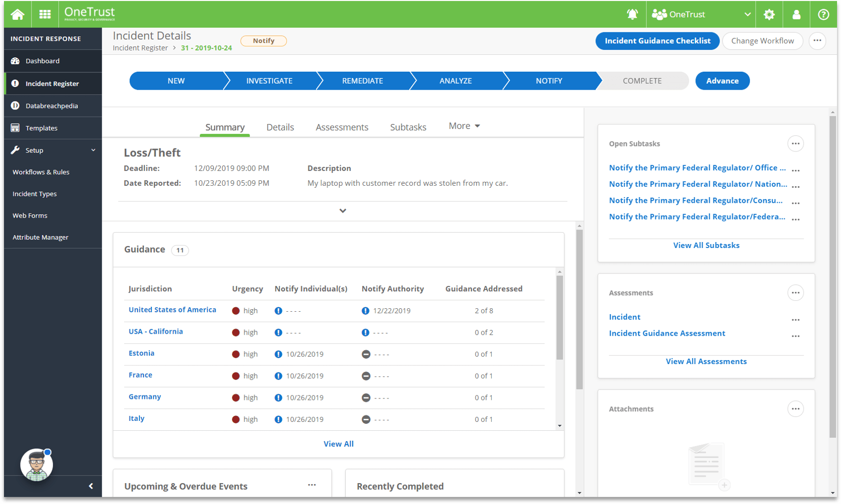Open United States of America guidance

tap(172, 310)
